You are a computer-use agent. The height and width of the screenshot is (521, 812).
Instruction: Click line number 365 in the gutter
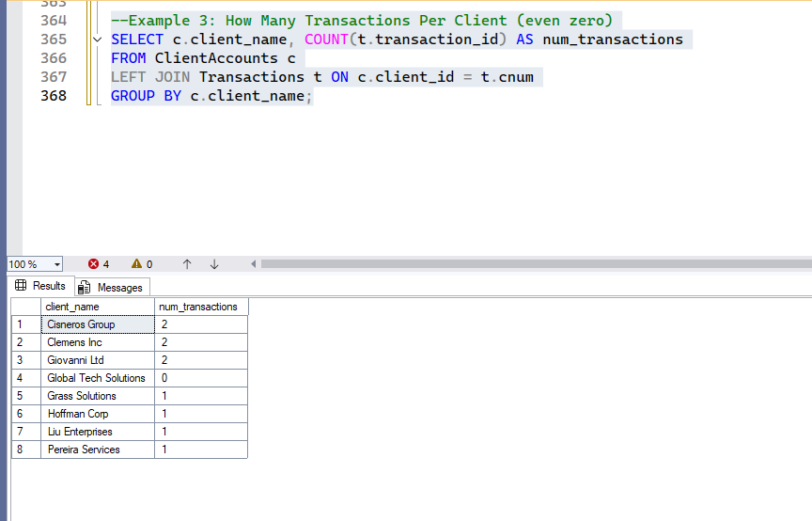54,39
